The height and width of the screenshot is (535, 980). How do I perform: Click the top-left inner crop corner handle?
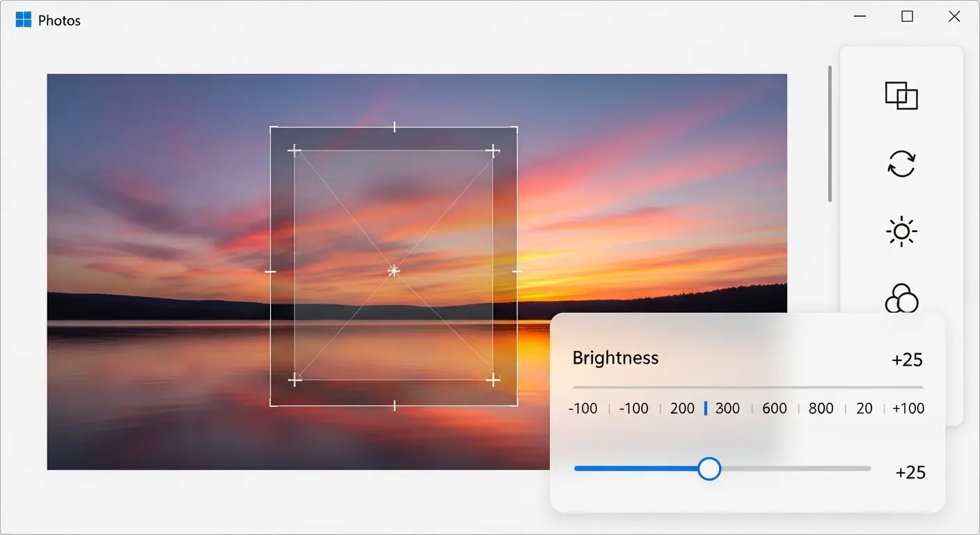point(294,150)
